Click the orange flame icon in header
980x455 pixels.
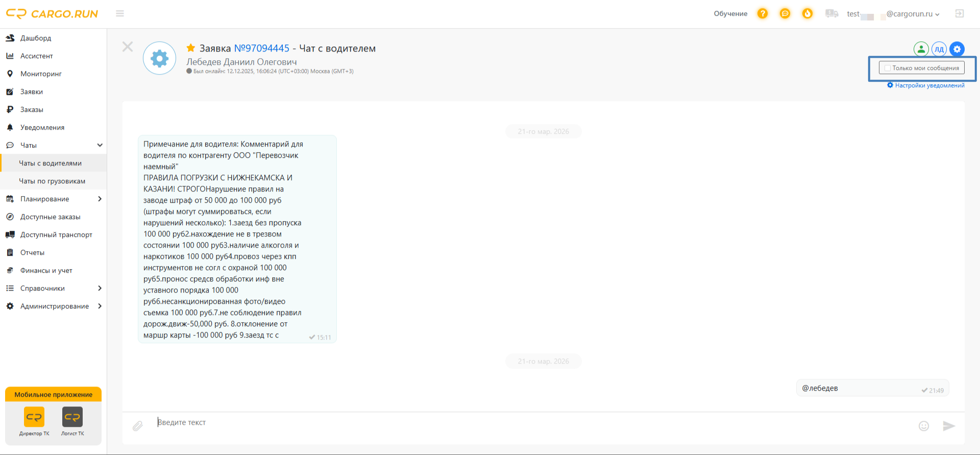[807, 14]
